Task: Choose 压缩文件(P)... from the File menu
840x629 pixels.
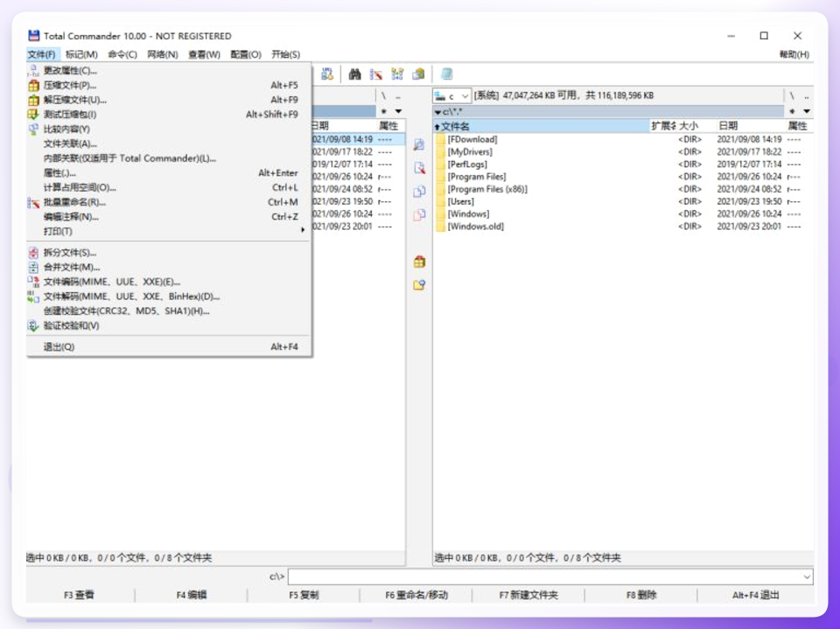Action: (x=169, y=85)
